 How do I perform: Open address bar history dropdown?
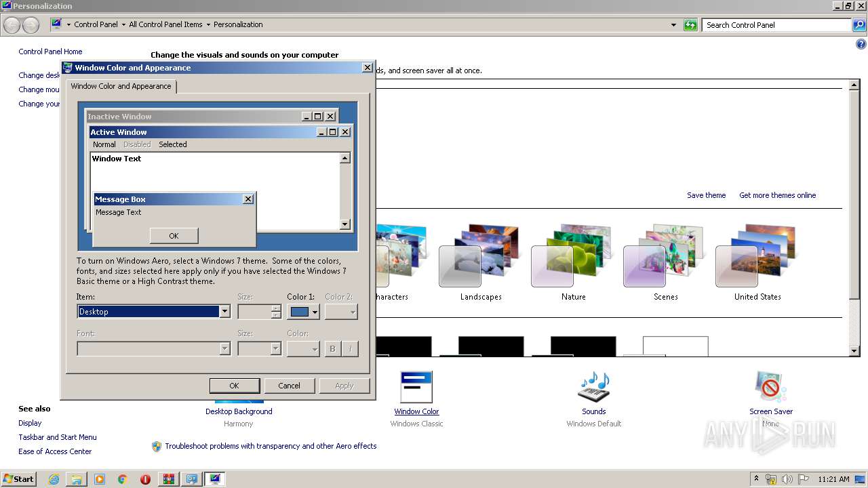(673, 25)
